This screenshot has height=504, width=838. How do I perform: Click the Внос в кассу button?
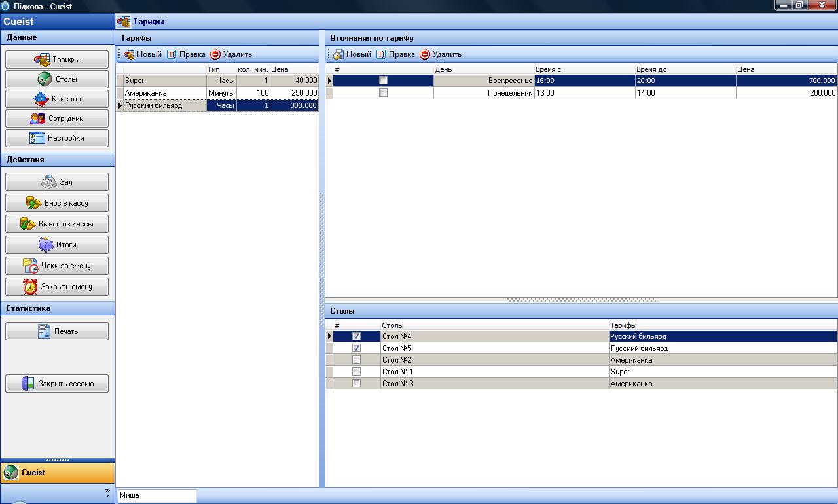click(x=57, y=203)
